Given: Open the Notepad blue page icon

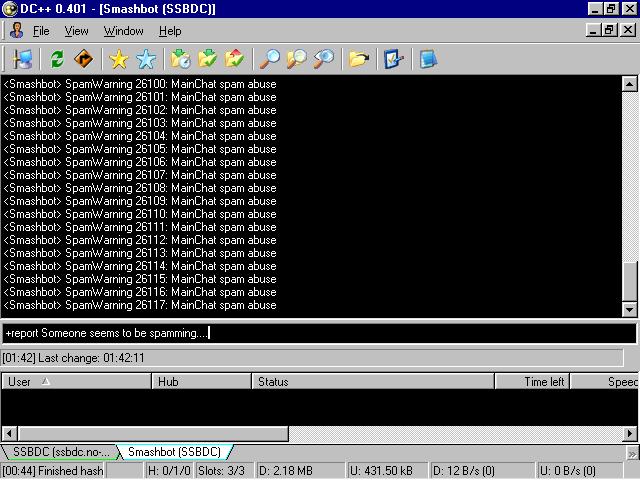Looking at the screenshot, I should tap(428, 60).
